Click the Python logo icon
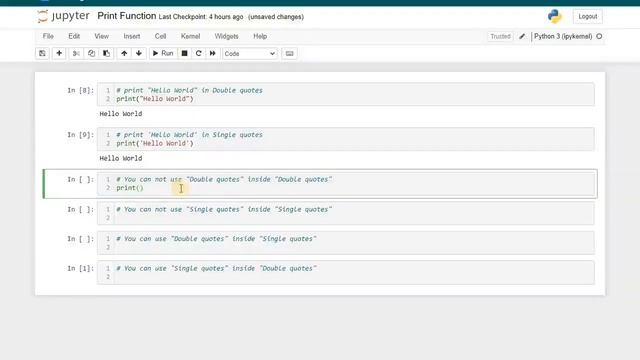640x360 pixels. [x=554, y=16]
